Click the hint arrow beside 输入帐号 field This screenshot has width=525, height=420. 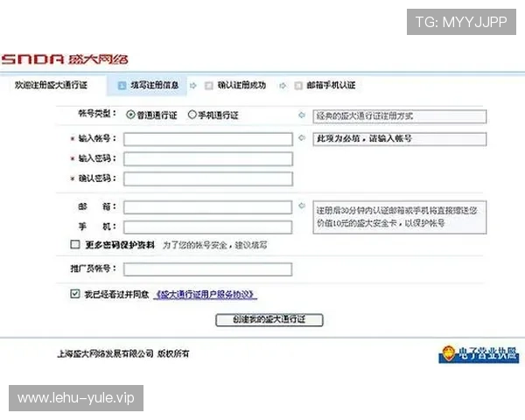click(302, 137)
